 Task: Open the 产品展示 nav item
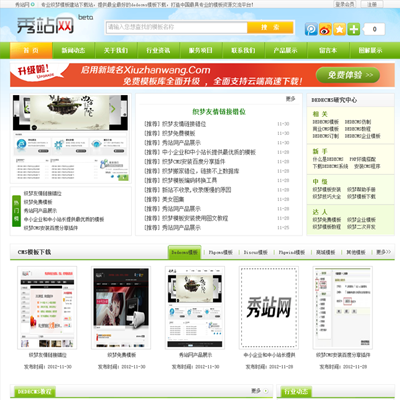pos(286,50)
